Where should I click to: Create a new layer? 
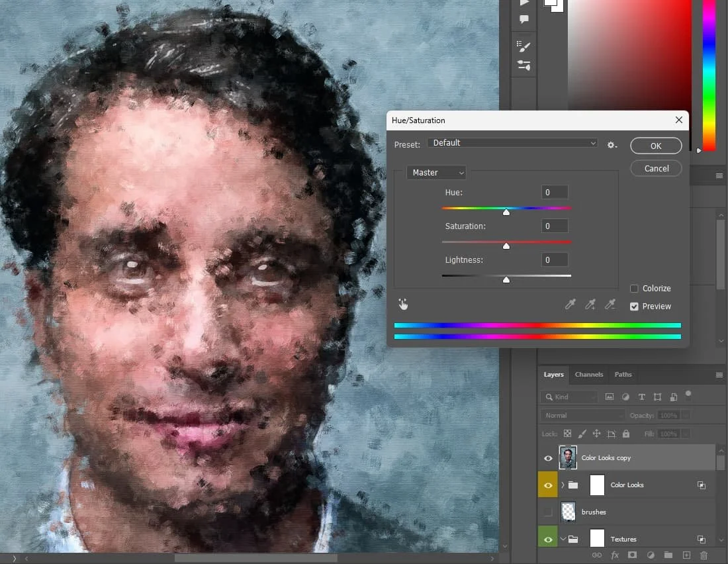[686, 556]
